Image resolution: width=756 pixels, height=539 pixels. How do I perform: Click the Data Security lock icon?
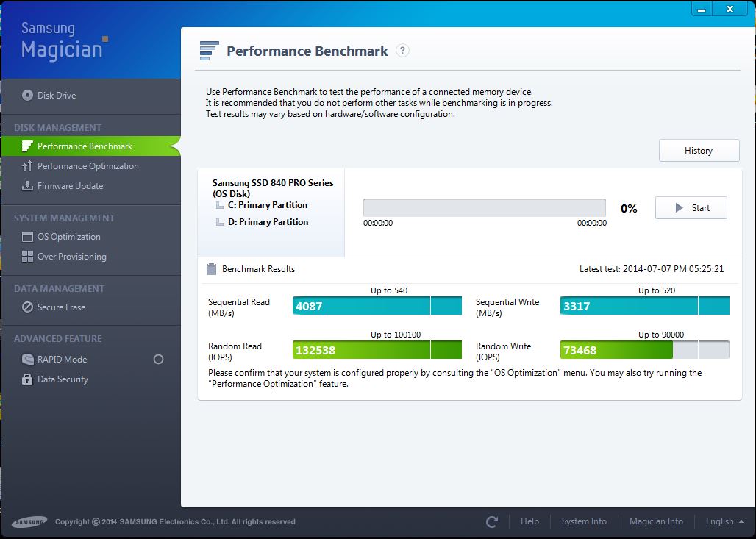(27, 379)
